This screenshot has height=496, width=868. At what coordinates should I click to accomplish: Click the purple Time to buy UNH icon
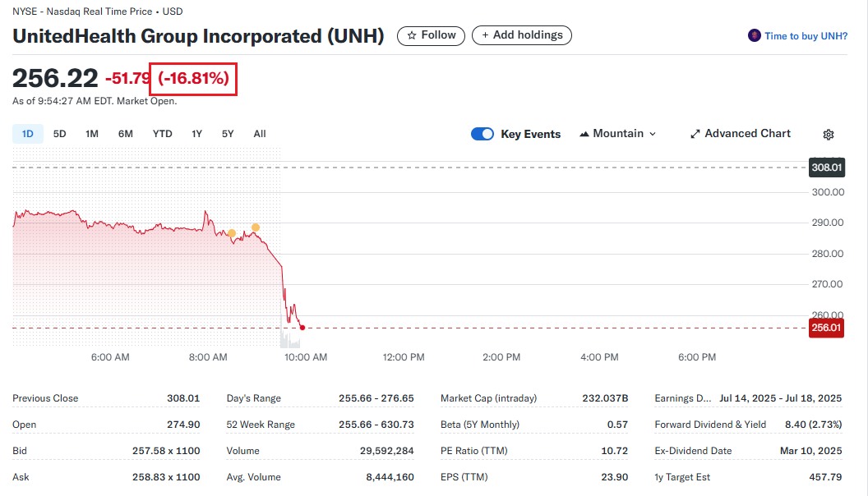click(754, 36)
